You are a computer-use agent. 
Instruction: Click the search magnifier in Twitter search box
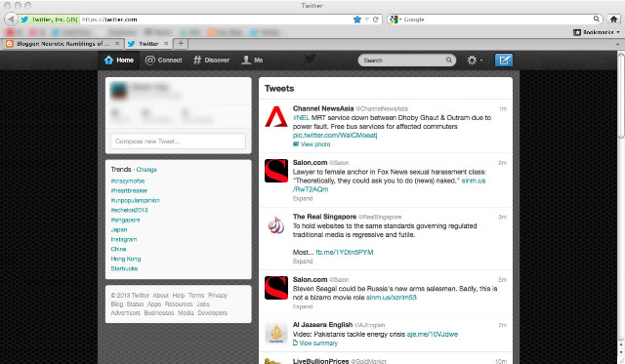449,61
